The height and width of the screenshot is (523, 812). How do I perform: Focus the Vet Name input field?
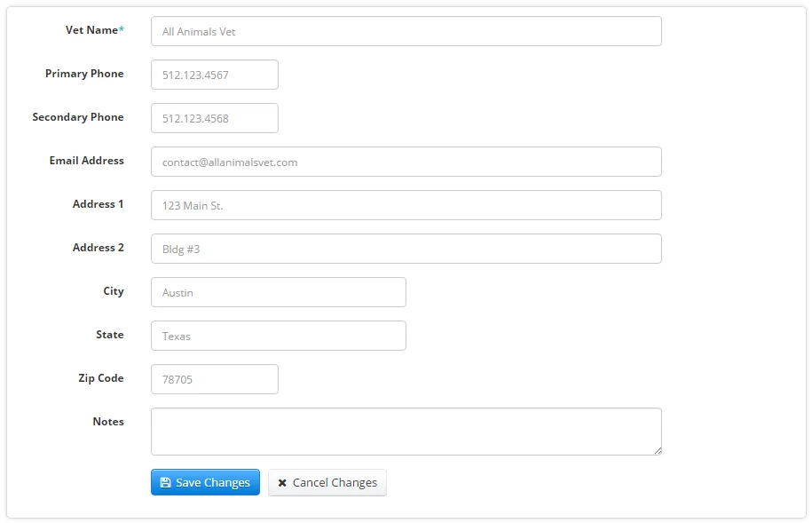(406, 31)
